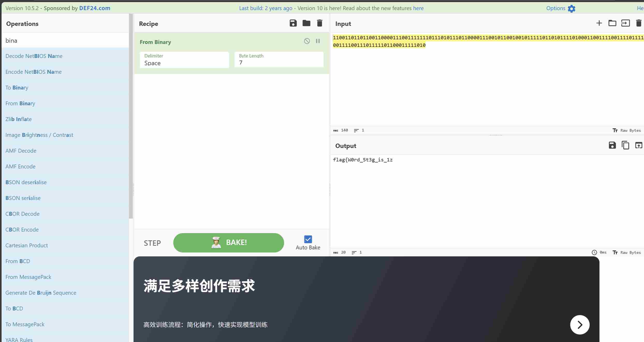Set breakpoint on From Binary operation

[318, 41]
